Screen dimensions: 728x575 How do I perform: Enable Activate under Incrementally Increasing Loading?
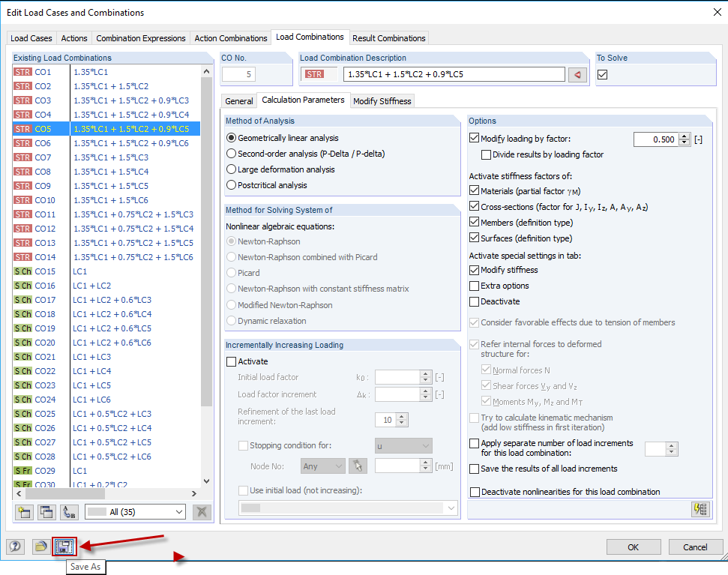point(232,361)
